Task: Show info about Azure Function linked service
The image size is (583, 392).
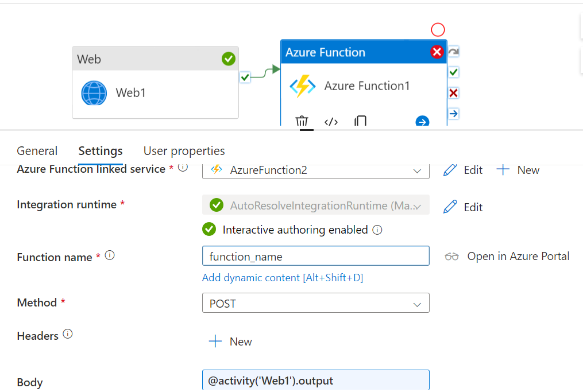Action: (x=183, y=168)
